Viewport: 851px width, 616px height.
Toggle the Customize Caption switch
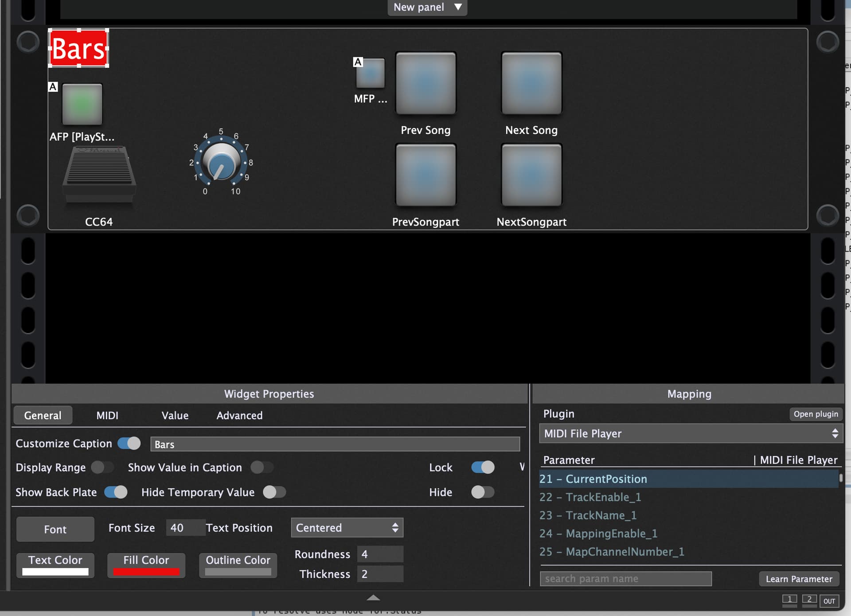129,443
